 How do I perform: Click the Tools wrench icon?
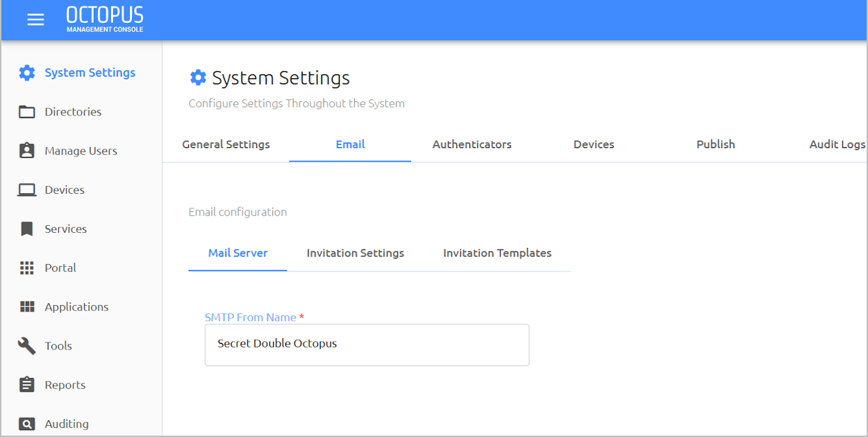26,345
